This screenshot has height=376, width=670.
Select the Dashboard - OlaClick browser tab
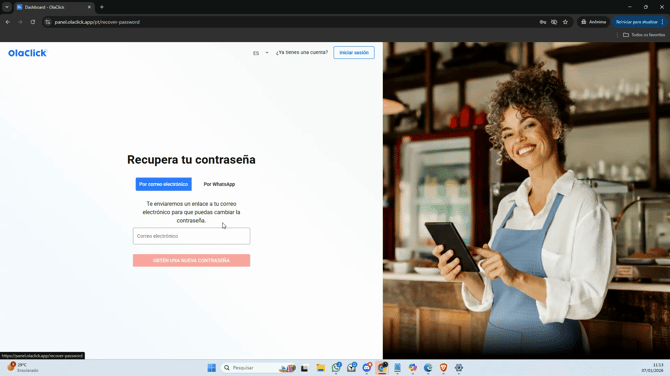coord(53,7)
